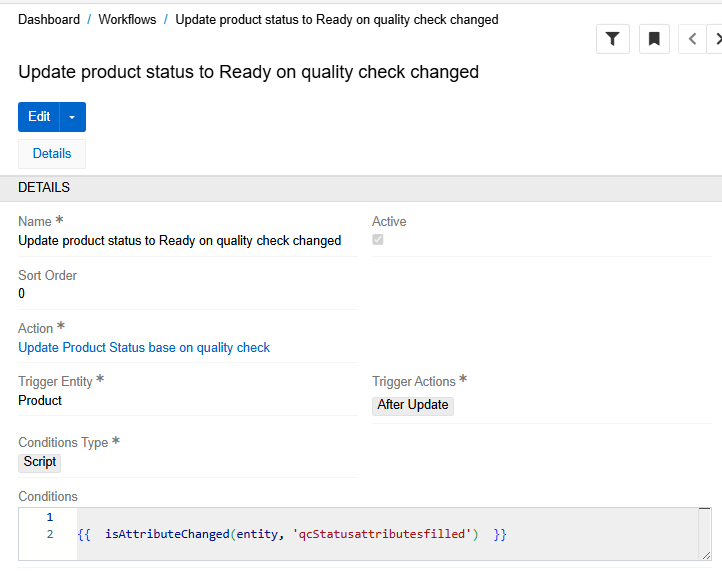Expand the Edit button dropdown arrow

(72, 117)
